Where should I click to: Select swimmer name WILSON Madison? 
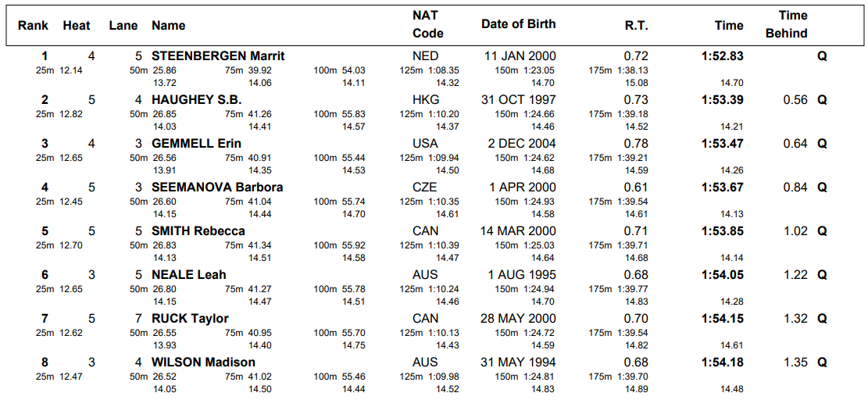[x=203, y=362]
